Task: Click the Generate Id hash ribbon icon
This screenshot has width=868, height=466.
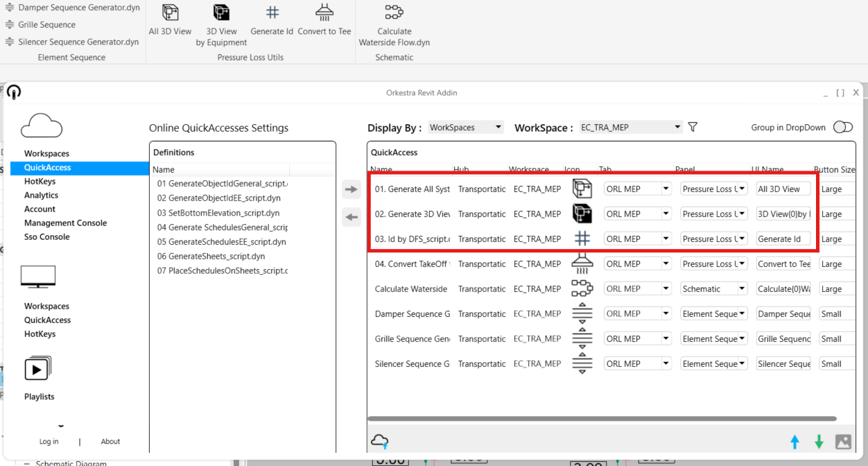Action: (x=272, y=13)
